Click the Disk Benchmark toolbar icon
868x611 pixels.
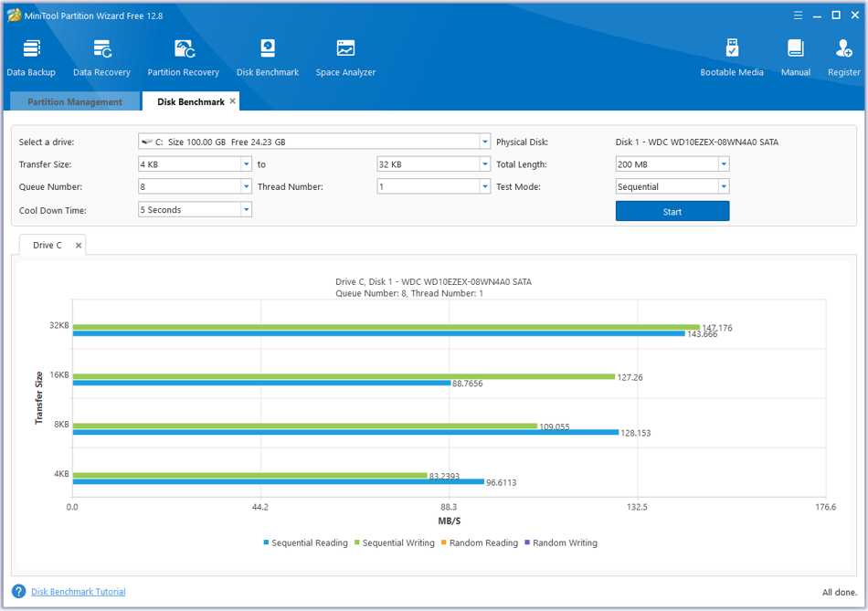coord(267,58)
